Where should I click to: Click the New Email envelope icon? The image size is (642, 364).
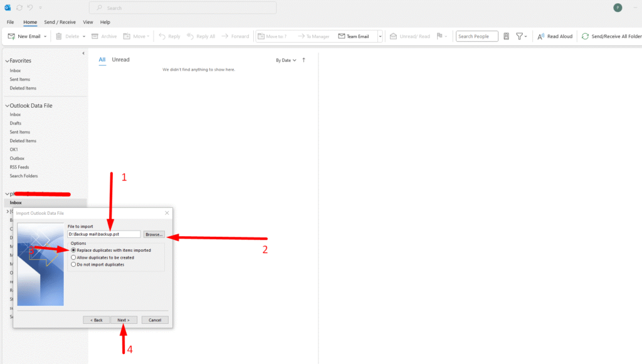click(x=11, y=36)
